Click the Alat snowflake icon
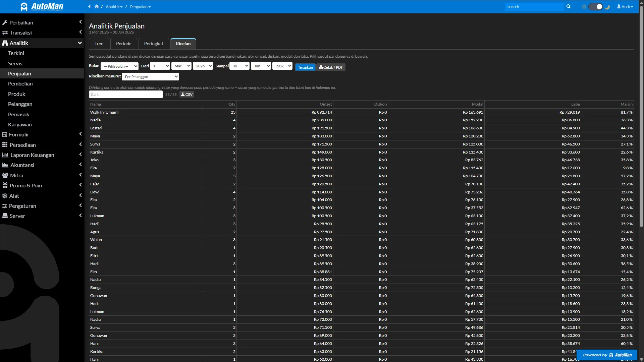Viewport: 644px width, 362px height. tap(5, 196)
